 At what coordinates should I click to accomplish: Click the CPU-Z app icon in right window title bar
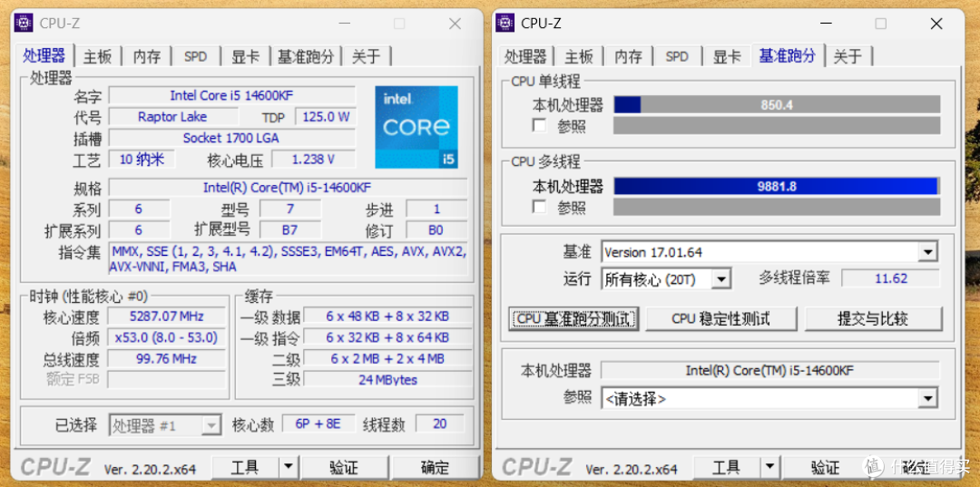click(505, 23)
